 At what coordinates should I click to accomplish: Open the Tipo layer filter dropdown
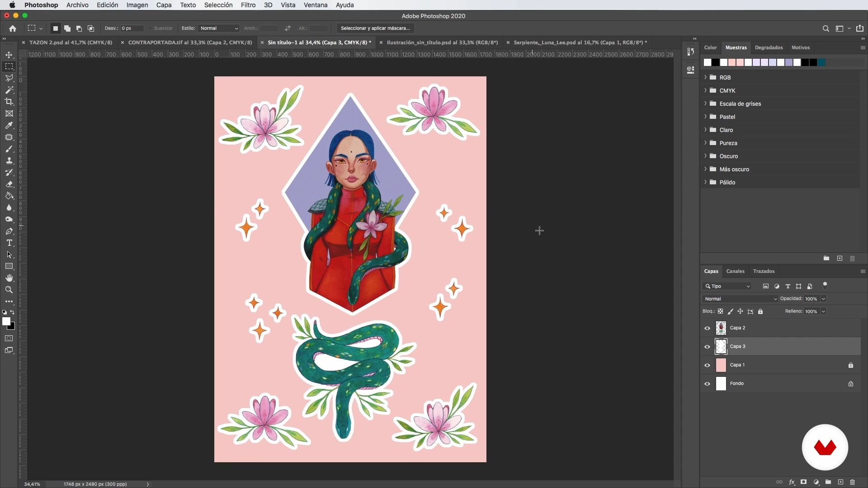tap(727, 286)
